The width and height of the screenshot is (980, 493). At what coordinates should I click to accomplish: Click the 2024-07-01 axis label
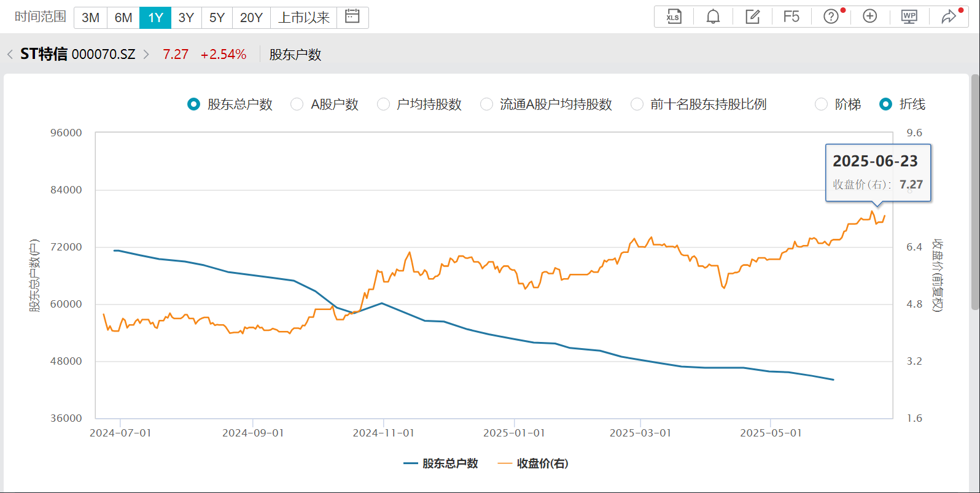120,433
